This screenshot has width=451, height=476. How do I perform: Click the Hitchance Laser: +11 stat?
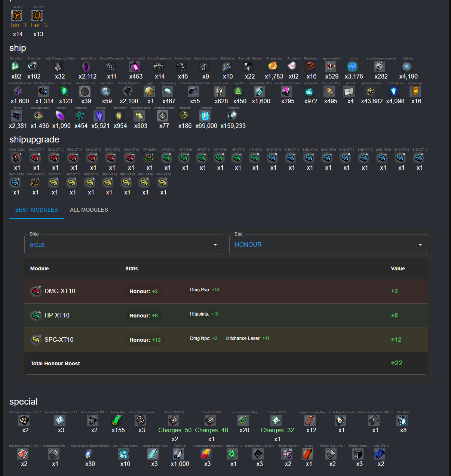pos(248,338)
